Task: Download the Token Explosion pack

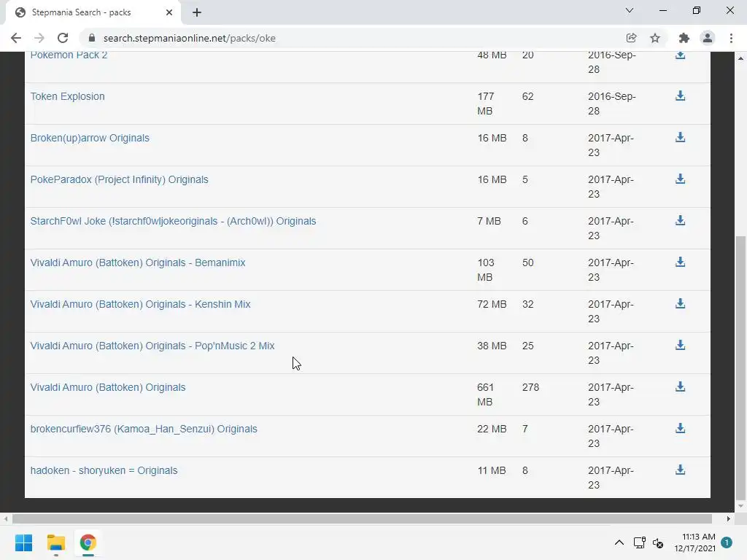Action: click(x=680, y=96)
